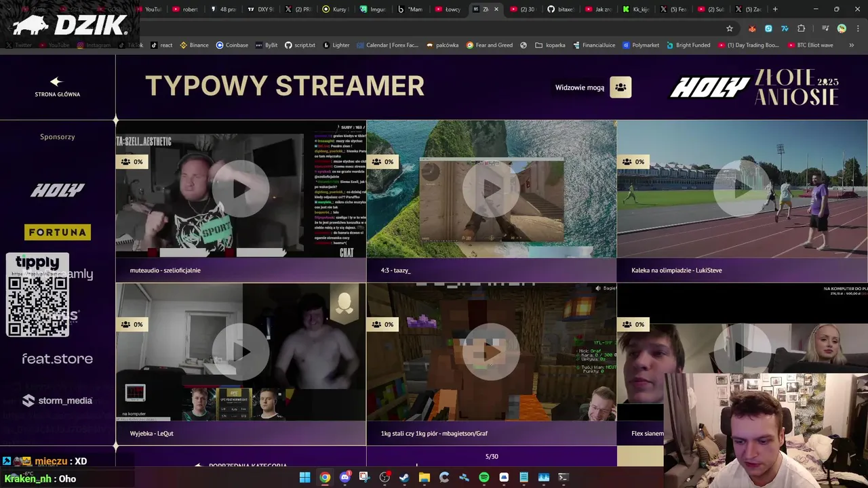Open the Chrome three-dot menu
868x488 pixels.
[x=856, y=28]
